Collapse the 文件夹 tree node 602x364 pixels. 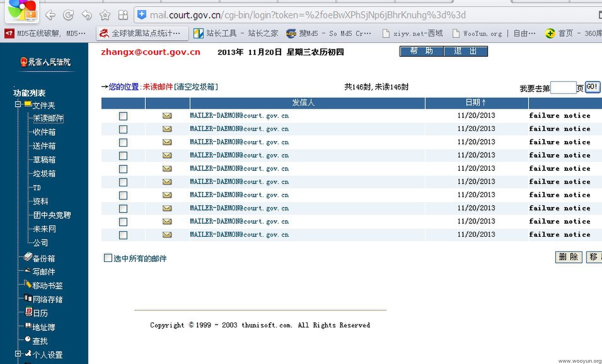click(x=18, y=104)
